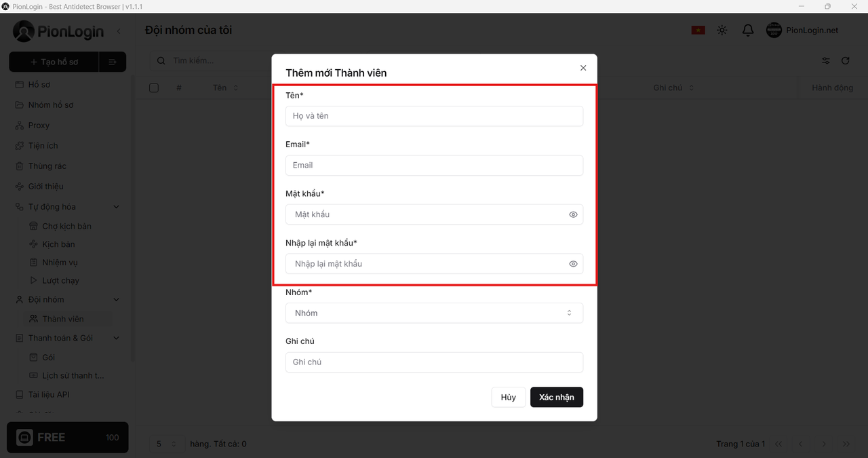This screenshot has width=868, height=458.
Task: Open the rows-per-page selector showing 5
Action: 166,444
